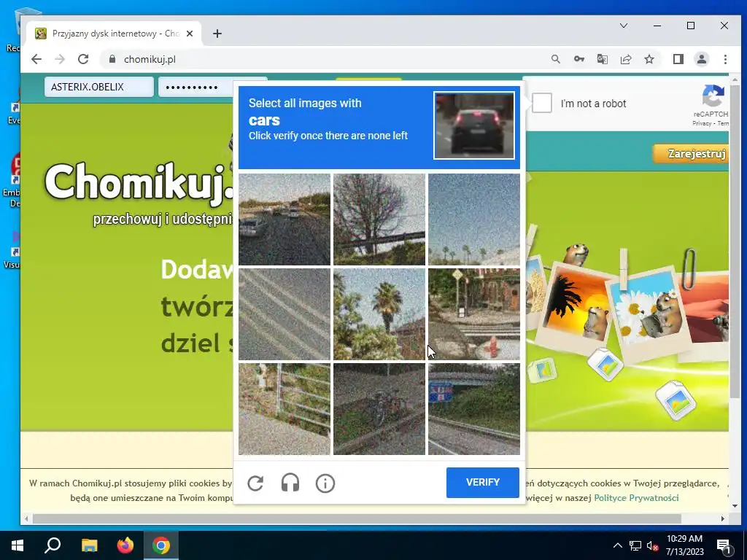The height and width of the screenshot is (560, 747).
Task: Reload the chomikuj.pl page
Action: (x=83, y=59)
